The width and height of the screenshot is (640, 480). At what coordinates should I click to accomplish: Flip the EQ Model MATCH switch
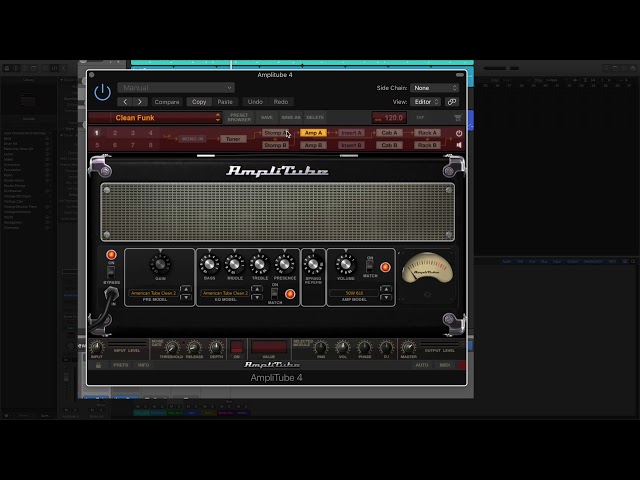[275, 293]
